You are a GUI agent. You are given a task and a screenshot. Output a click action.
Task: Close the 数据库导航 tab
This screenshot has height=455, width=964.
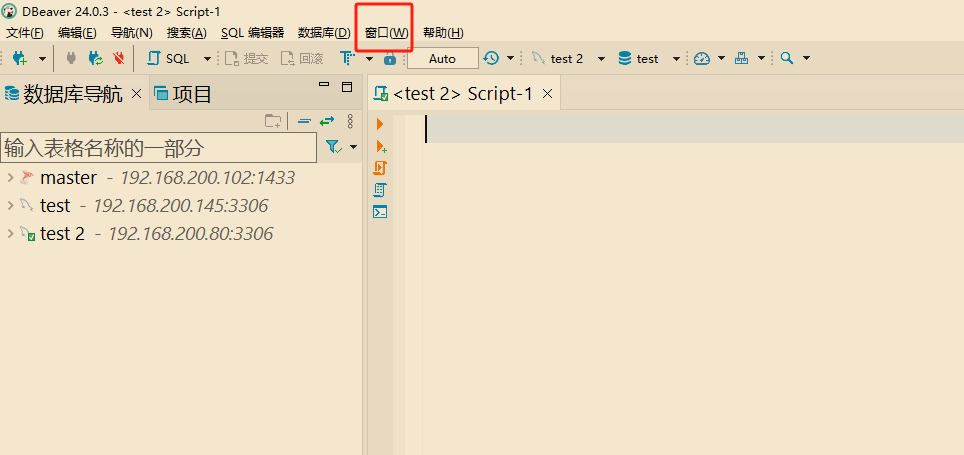(137, 93)
